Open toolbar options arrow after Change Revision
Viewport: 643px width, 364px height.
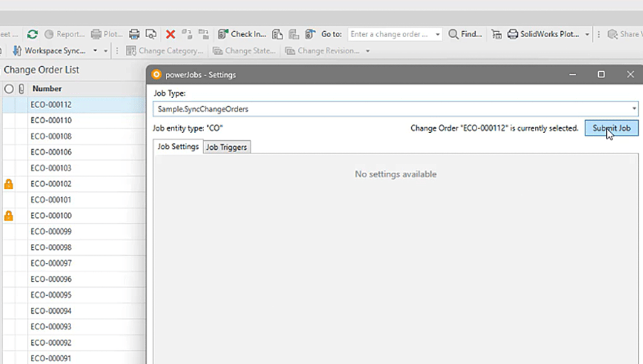368,50
